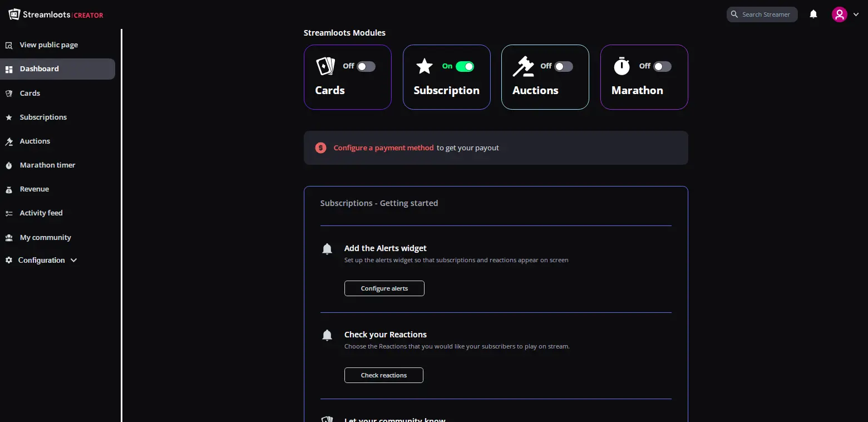868x422 pixels.
Task: Open Revenue label in the sidebar
Action: [x=34, y=189]
